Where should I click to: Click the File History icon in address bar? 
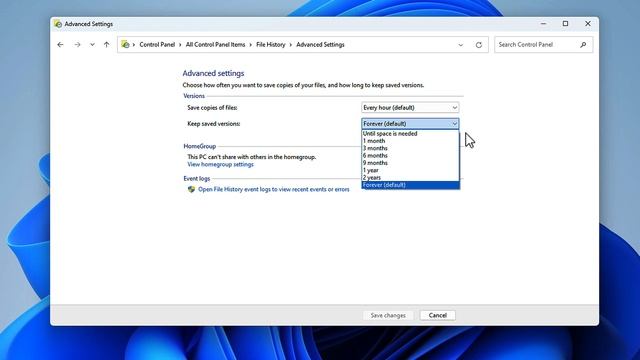[125, 44]
